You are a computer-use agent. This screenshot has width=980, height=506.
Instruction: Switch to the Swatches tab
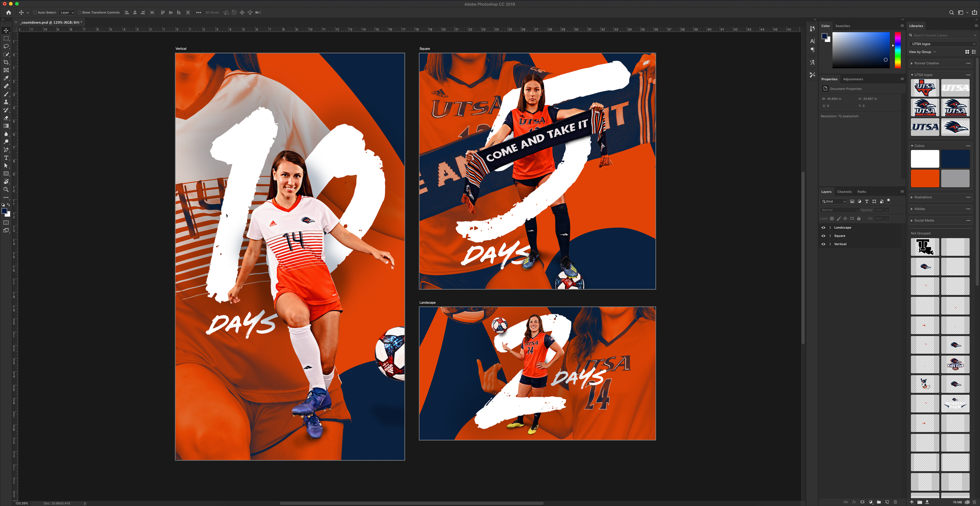coord(842,26)
